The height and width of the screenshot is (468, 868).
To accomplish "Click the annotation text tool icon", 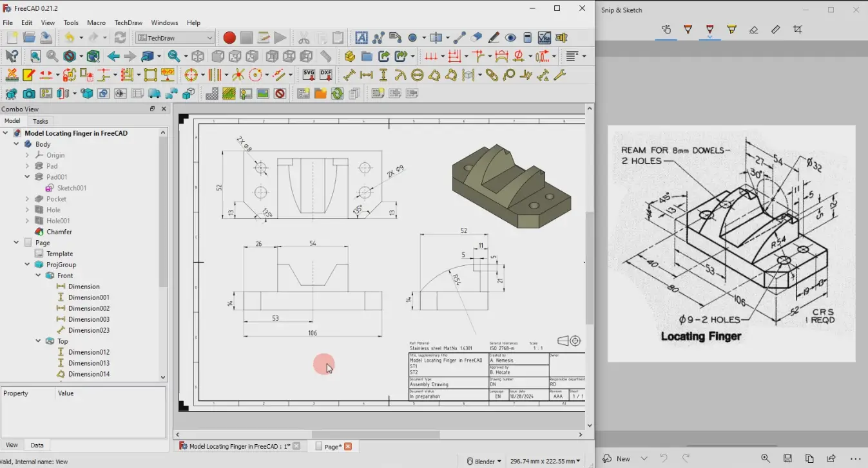I will tap(362, 38).
